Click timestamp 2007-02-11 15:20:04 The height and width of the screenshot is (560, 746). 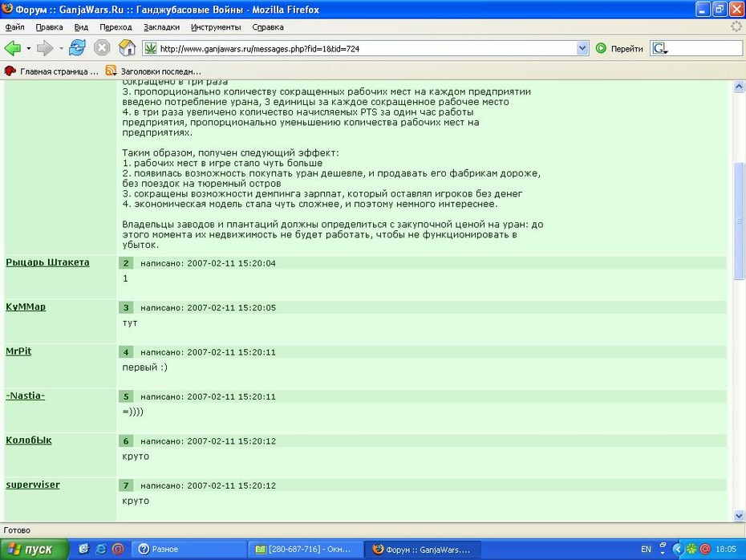click(231, 263)
